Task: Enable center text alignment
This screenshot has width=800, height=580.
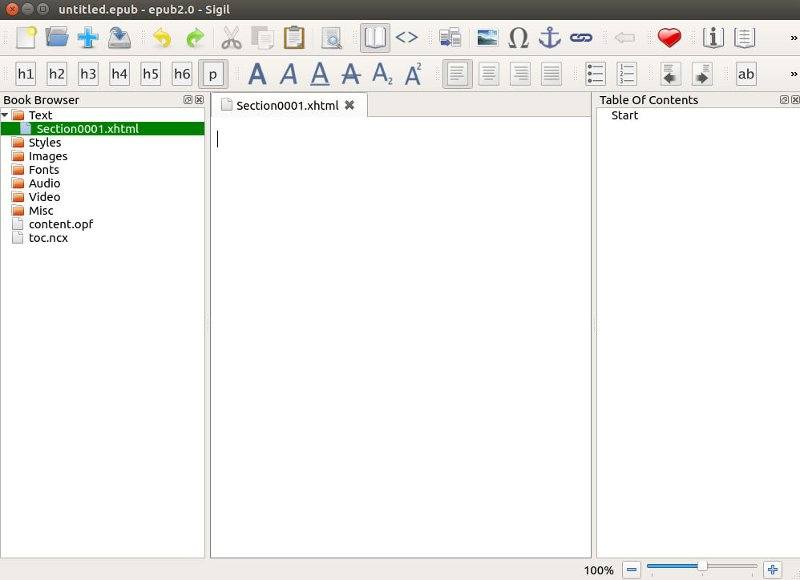Action: point(489,73)
